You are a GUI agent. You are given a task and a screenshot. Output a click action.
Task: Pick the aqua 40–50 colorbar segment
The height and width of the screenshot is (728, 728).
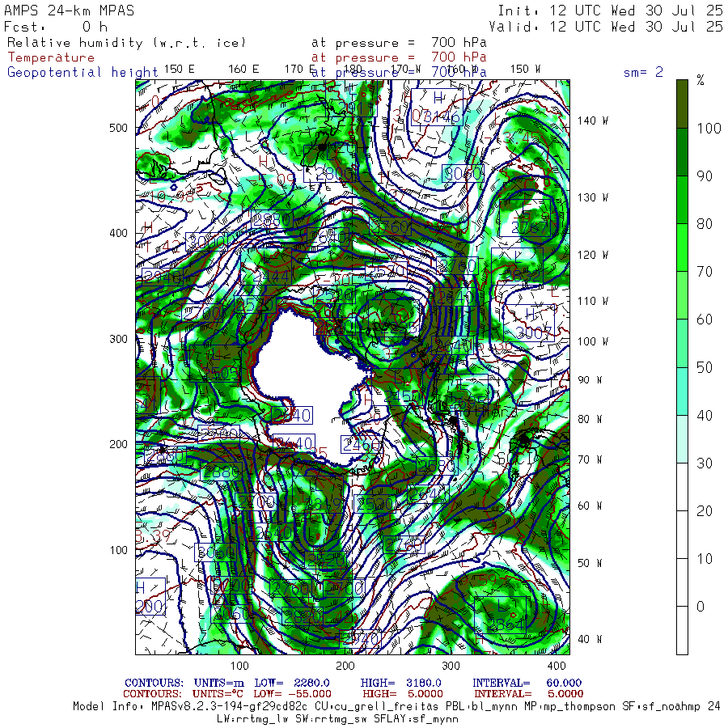click(x=682, y=391)
